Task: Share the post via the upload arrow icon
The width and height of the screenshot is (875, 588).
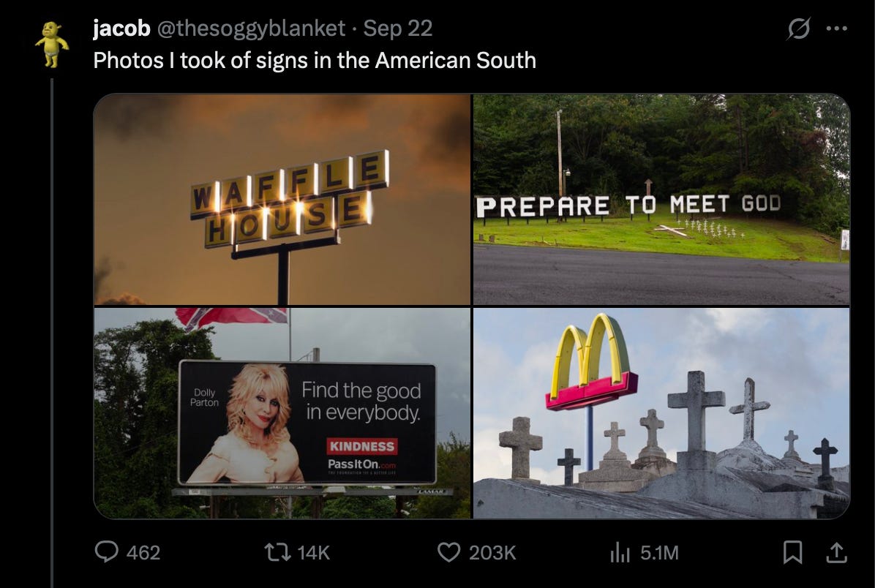Action: click(x=836, y=552)
